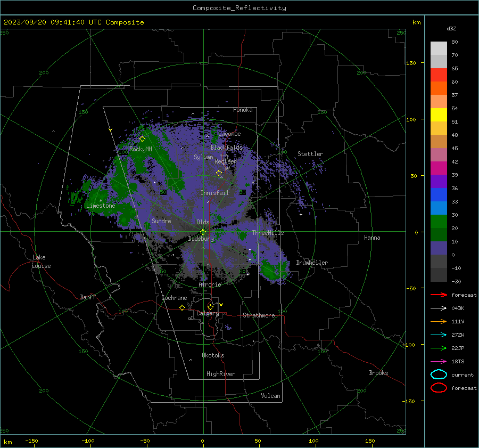The image size is (479, 448).
Task: Click the Okotoks label
Action: (213, 355)
